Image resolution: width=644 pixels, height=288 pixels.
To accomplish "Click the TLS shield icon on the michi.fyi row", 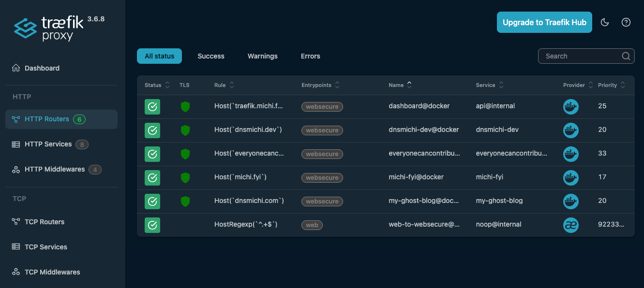I will tap(185, 177).
